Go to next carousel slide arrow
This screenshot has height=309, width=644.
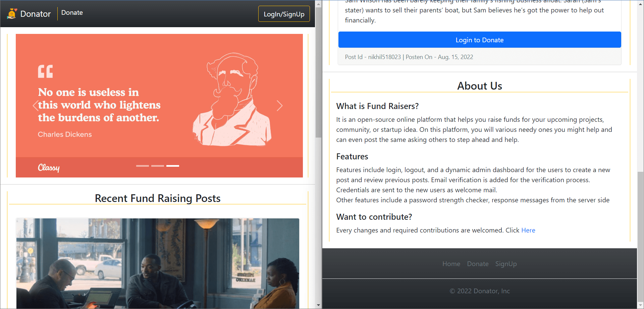(x=279, y=106)
